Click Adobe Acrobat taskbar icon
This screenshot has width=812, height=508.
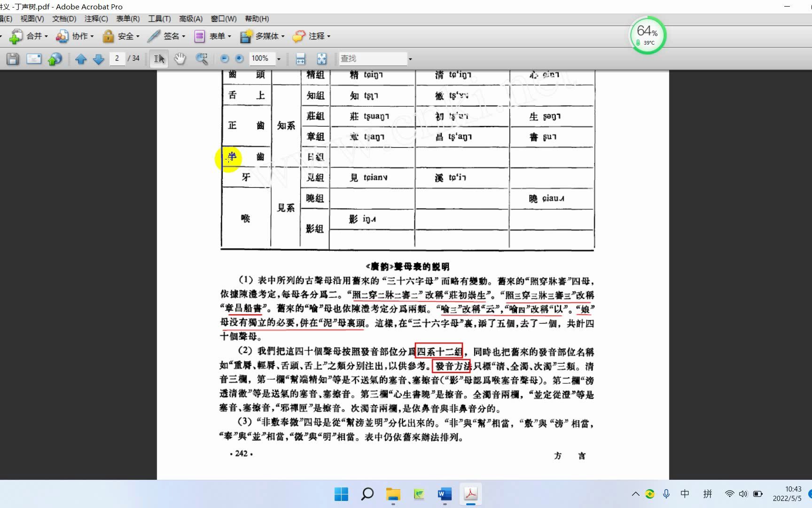coord(470,494)
